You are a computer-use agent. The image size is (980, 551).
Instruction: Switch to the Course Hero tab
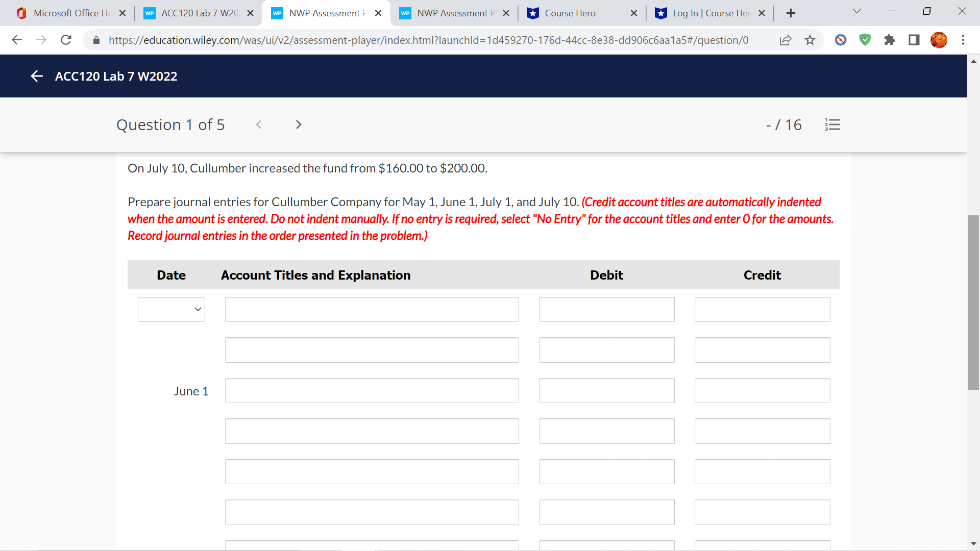point(569,13)
